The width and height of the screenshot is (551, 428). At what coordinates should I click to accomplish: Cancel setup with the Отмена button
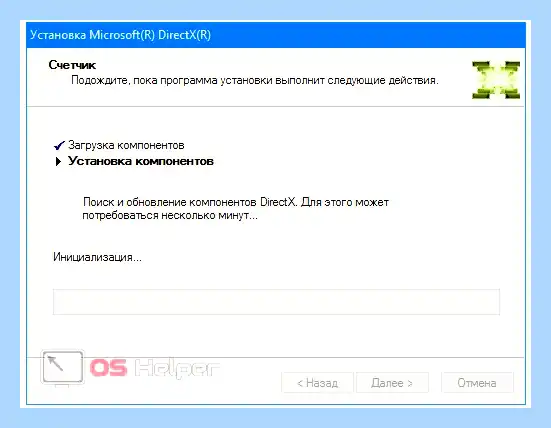477,383
